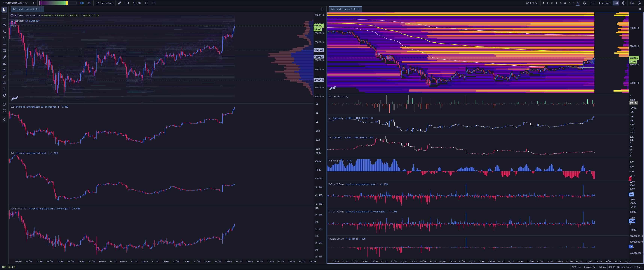This screenshot has width=644, height=270.
Task: Select the anchored VWAP chart tool
Action: (x=4, y=82)
